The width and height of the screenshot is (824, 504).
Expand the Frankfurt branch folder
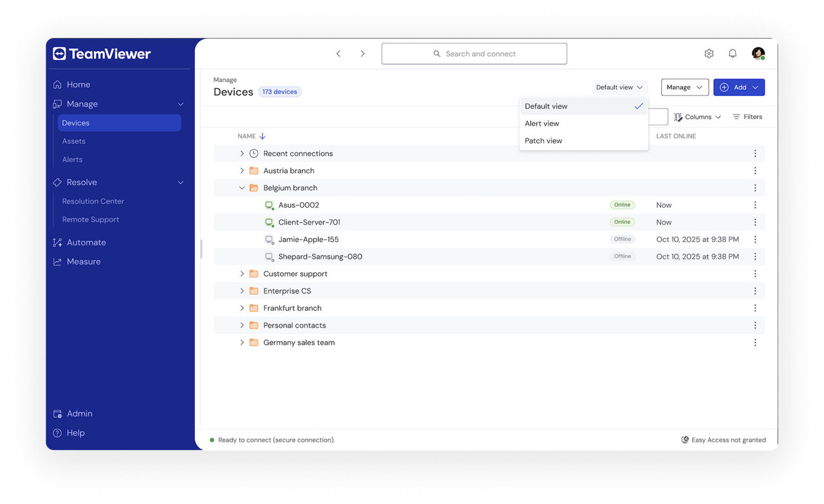click(x=242, y=308)
